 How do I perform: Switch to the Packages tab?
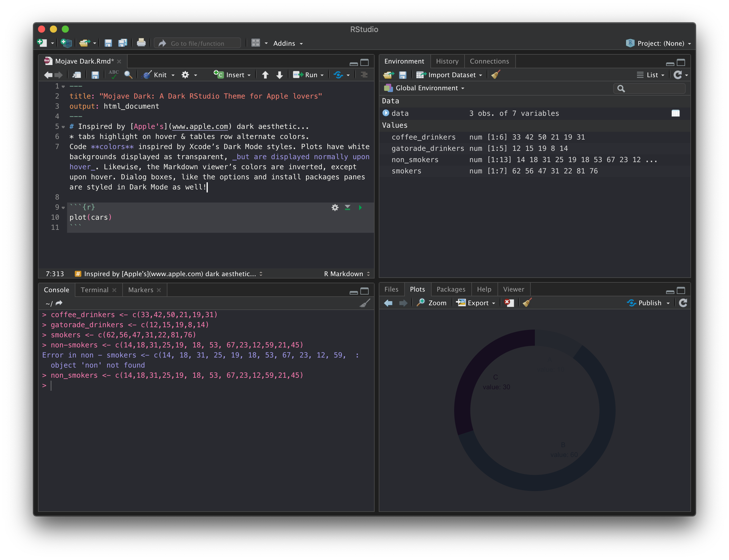tap(451, 289)
